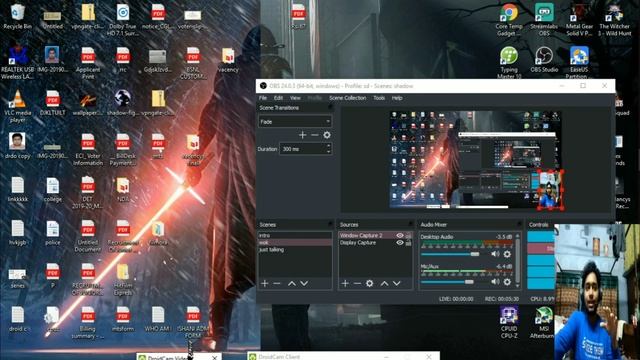
Task: Open the Streamlabs OBS desktop icon
Action: click(x=544, y=20)
